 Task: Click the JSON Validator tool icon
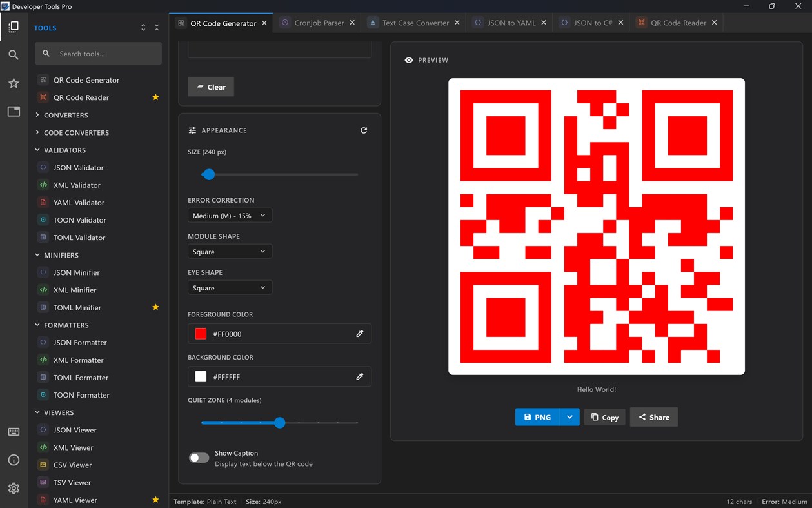(43, 167)
